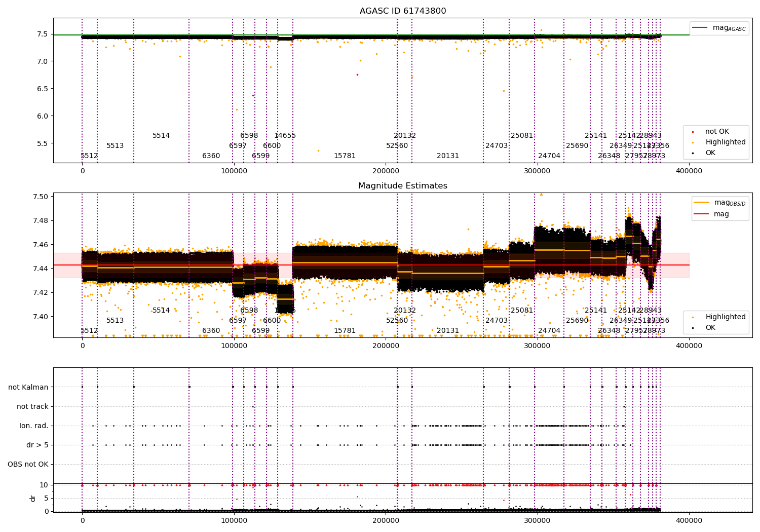760x532 pixels.
Task: Click OBSID label 14655 in top plot
Action: point(285,135)
